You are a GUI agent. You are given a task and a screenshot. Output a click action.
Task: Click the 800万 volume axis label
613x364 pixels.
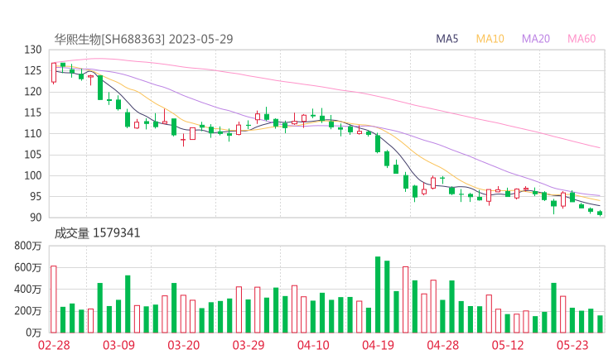(28, 246)
